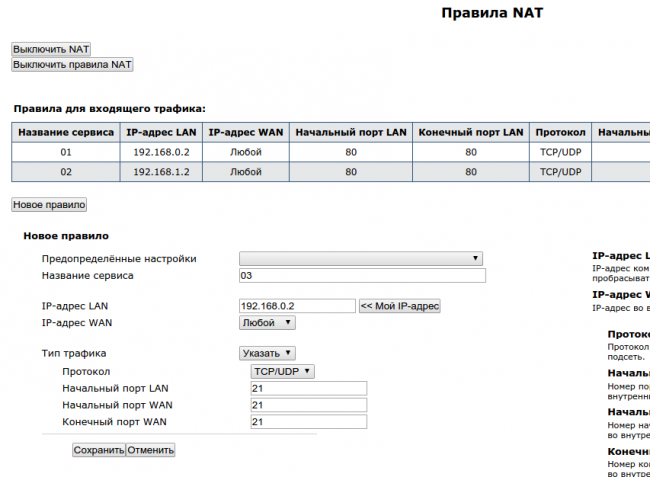This screenshot has width=650, height=477.
Task: Insert my address via << Мой IP-адрес
Action: pos(400,306)
